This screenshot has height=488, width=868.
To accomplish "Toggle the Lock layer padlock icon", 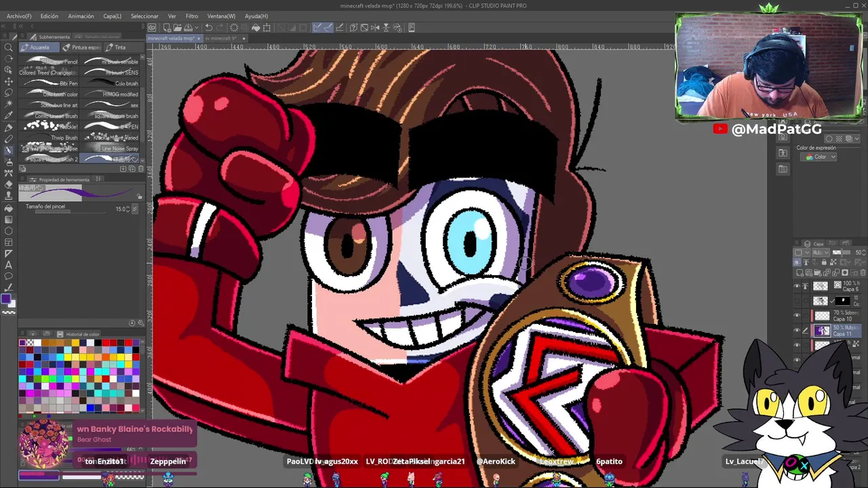I will (x=825, y=262).
